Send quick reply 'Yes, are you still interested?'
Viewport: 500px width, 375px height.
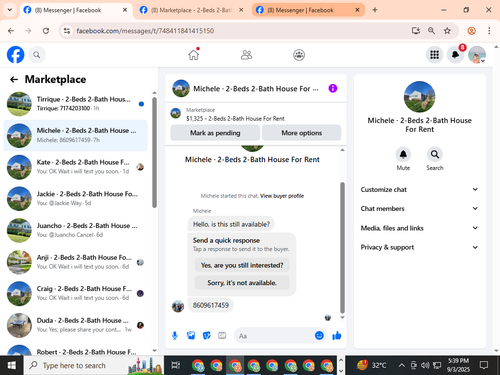(x=242, y=265)
